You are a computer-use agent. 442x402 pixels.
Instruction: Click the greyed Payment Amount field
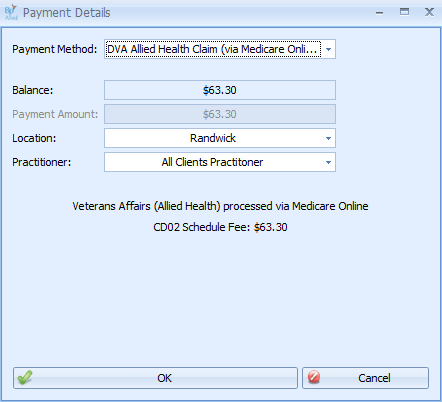point(220,114)
